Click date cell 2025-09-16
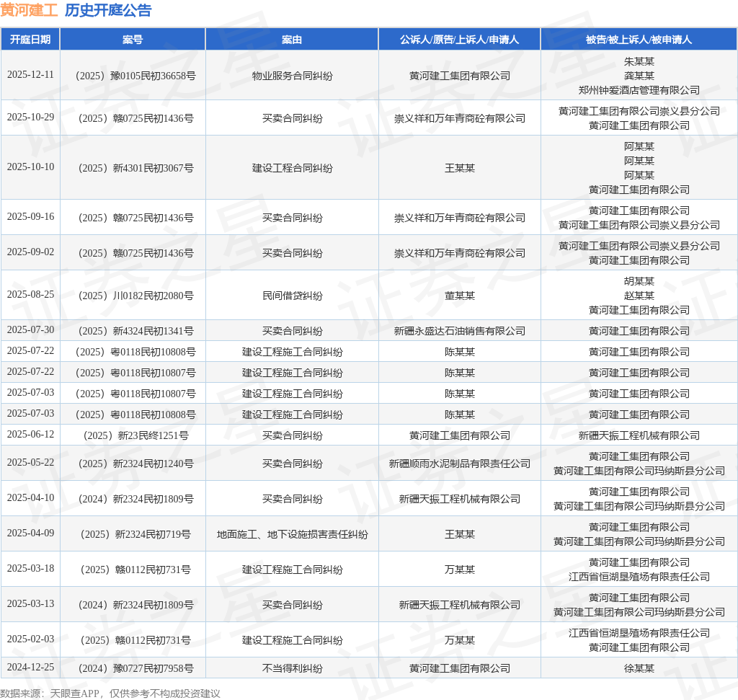 (30, 216)
